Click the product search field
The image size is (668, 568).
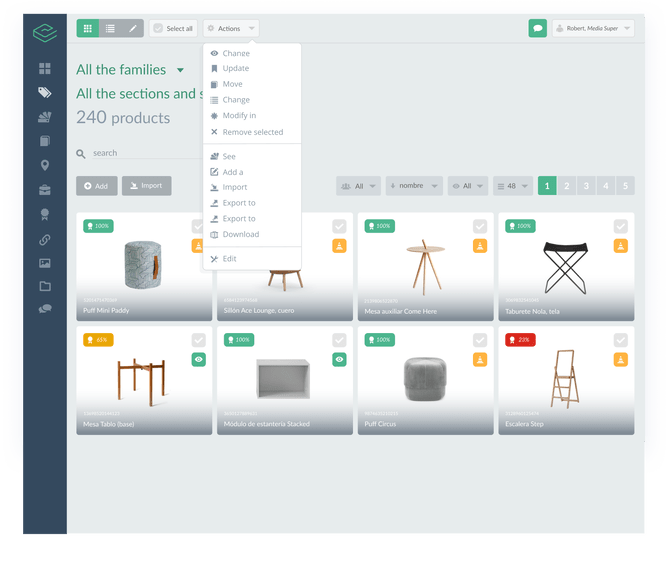(x=140, y=153)
